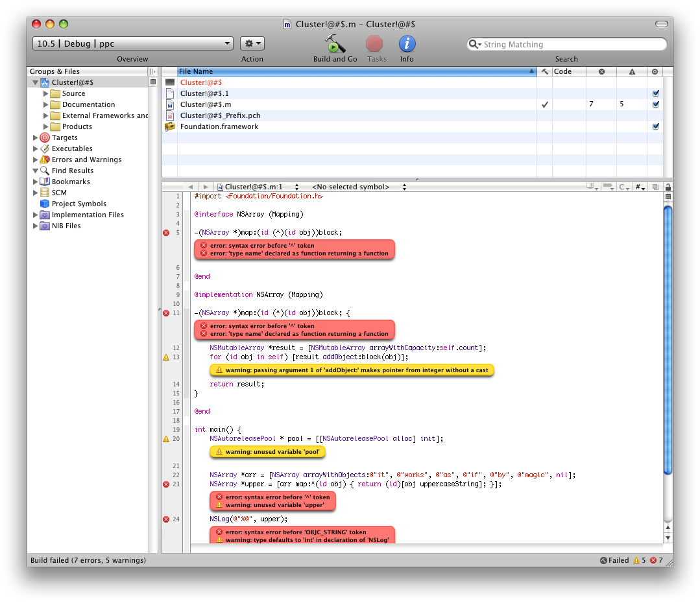Viewport: 700px width, 603px height.
Task: Sort by the warnings column header icon
Action: point(632,71)
